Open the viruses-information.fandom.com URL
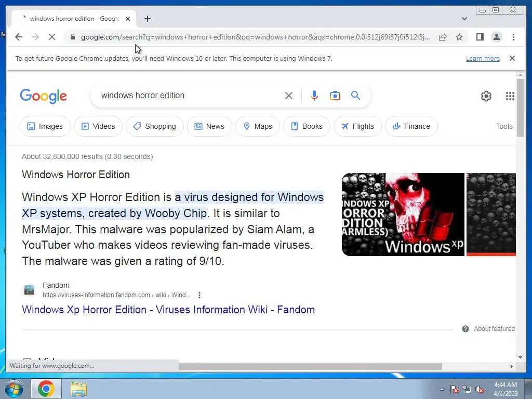The width and height of the screenshot is (532, 399). [116, 295]
